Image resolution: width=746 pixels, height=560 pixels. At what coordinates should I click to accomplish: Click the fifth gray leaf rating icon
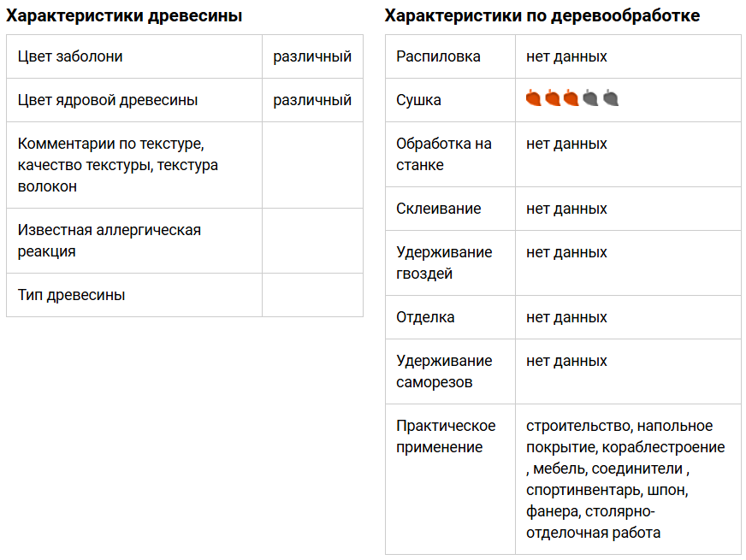[610, 98]
